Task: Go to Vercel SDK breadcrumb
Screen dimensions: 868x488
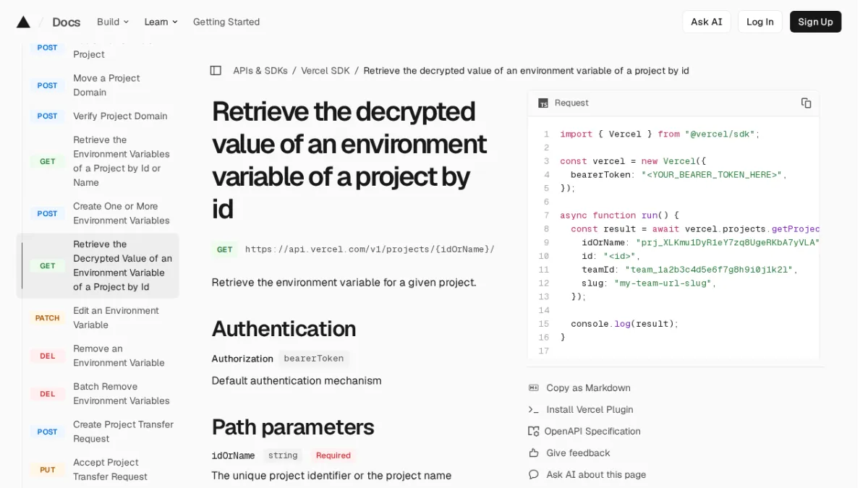Action: [x=325, y=70]
